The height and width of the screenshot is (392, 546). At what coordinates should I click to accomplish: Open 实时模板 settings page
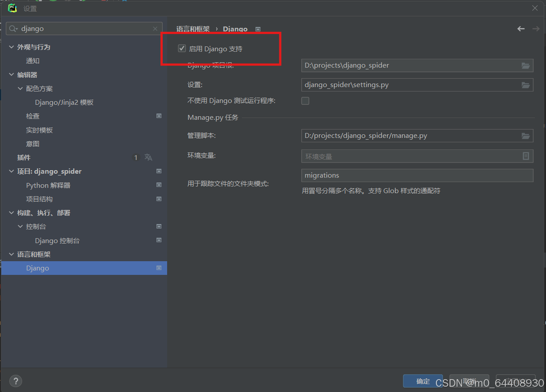pos(39,130)
